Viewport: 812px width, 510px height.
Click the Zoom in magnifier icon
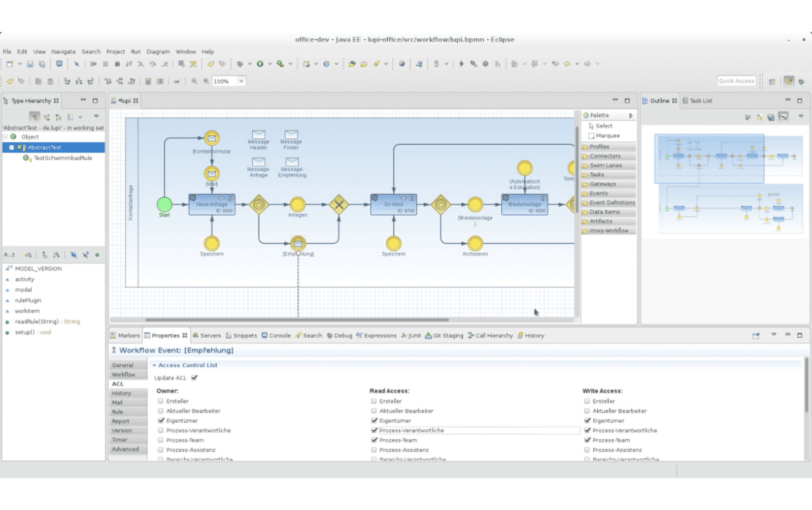point(206,81)
